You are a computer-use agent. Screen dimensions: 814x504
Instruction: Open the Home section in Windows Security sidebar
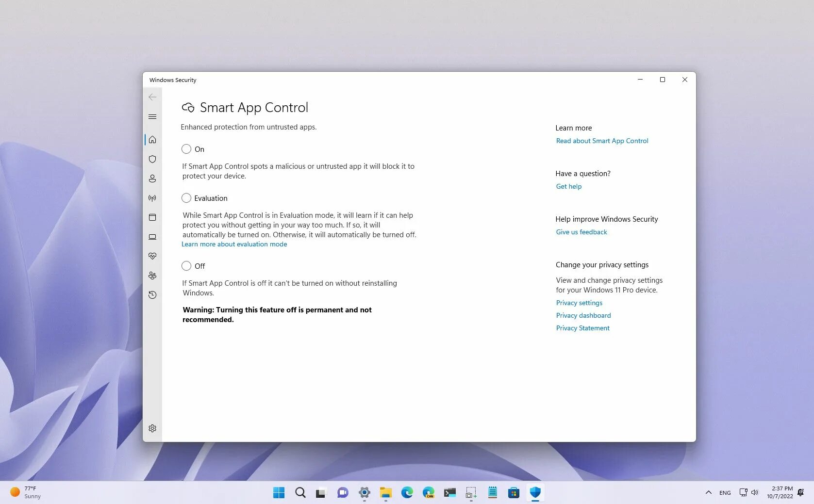[152, 140]
